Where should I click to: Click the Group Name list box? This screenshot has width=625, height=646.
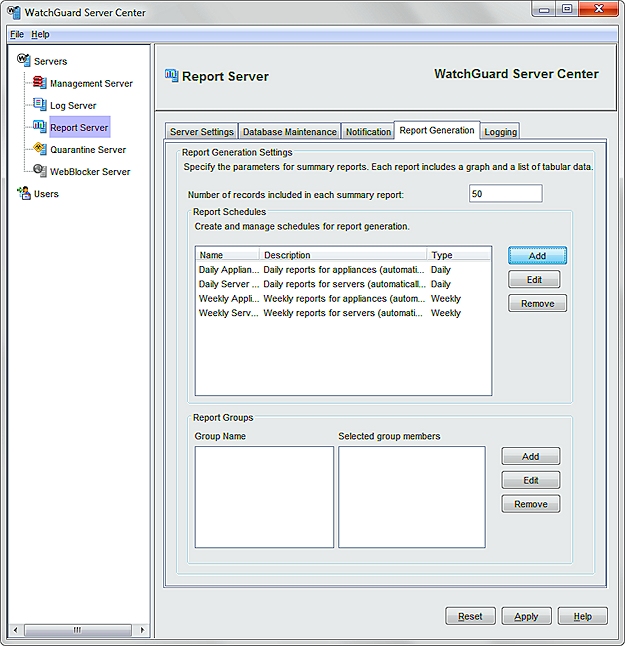point(264,497)
